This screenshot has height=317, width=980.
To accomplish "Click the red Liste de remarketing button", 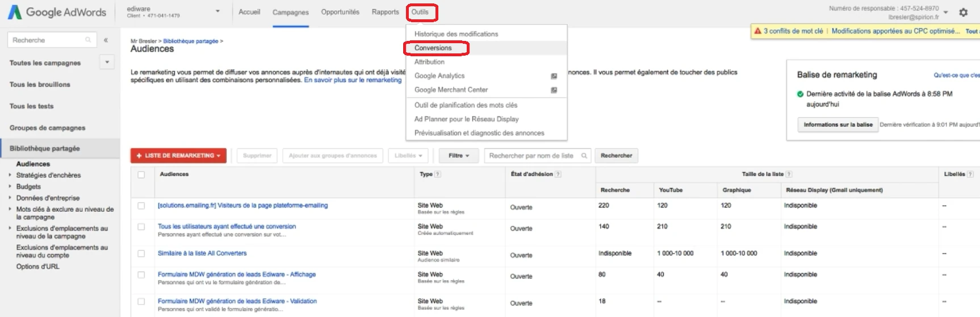I will pos(178,156).
